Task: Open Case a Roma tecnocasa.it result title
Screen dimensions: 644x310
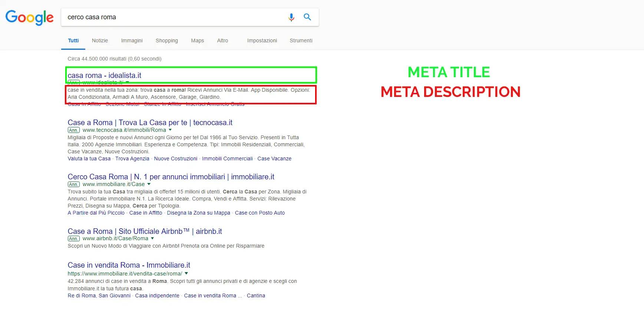Action: (x=150, y=123)
